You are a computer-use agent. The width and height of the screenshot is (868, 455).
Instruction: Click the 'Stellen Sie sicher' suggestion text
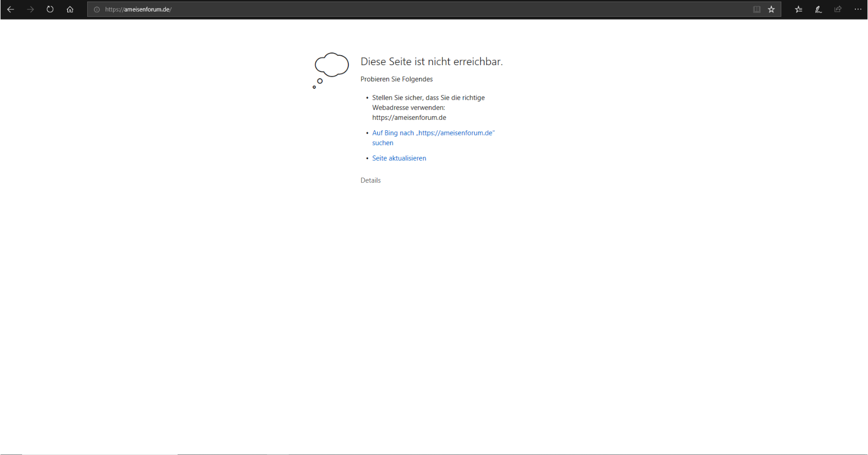pos(428,98)
